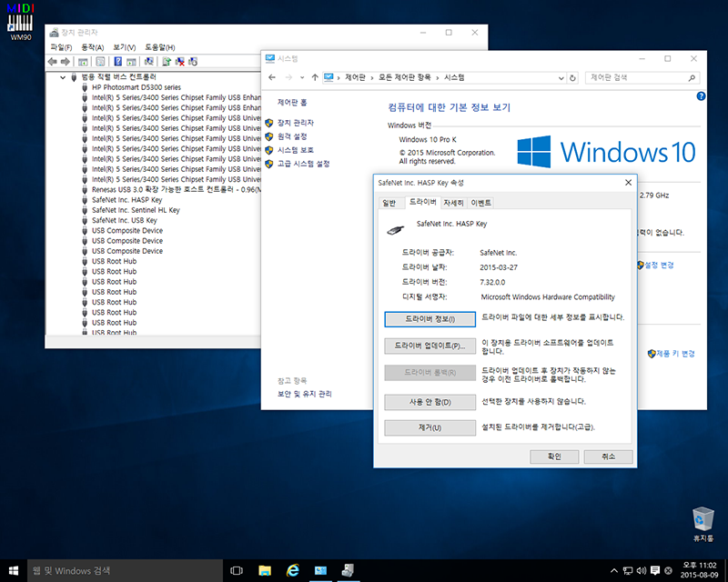Select SafeNet Inc. USB Key device

[x=125, y=220]
